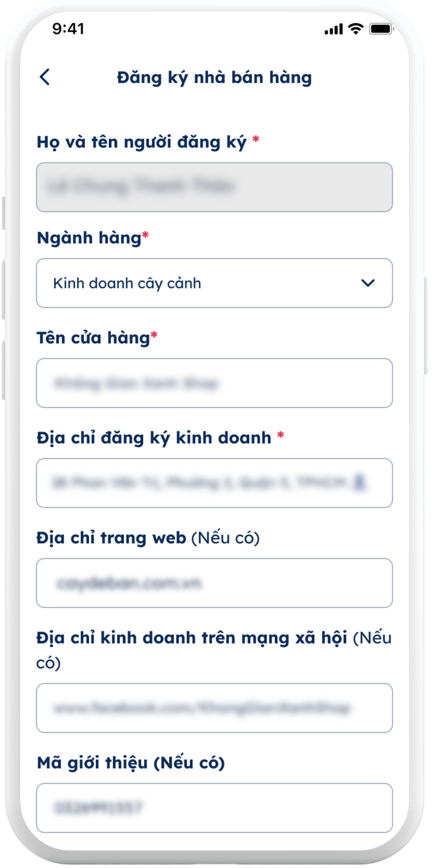The height and width of the screenshot is (868, 432).
Task: Click the 'Tên cửa hàng' input field
Action: (x=214, y=383)
